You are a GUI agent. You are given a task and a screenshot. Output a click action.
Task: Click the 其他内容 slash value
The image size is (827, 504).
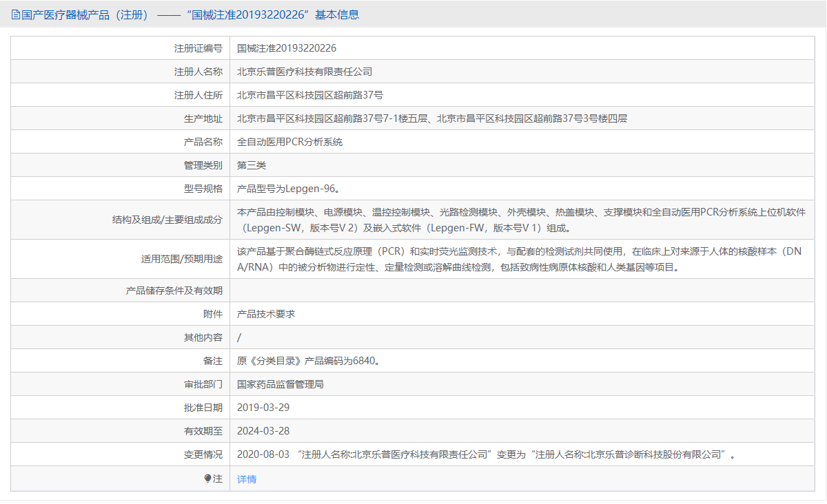(x=239, y=337)
